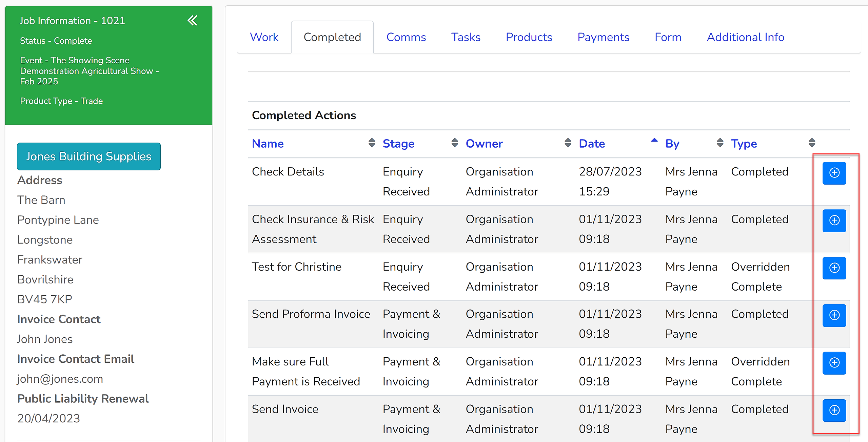Image resolution: width=868 pixels, height=442 pixels.
Task: Click the Owner column header
Action: (x=484, y=144)
